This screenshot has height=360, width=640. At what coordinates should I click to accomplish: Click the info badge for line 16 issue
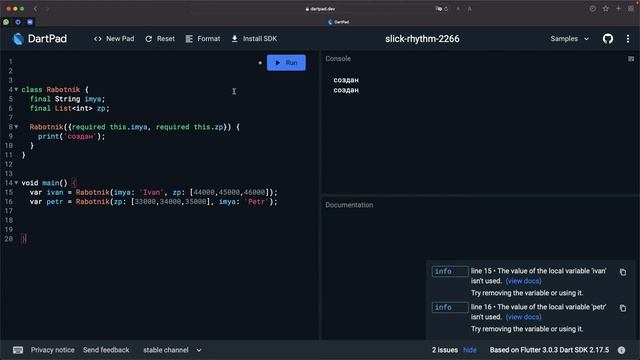450,307
